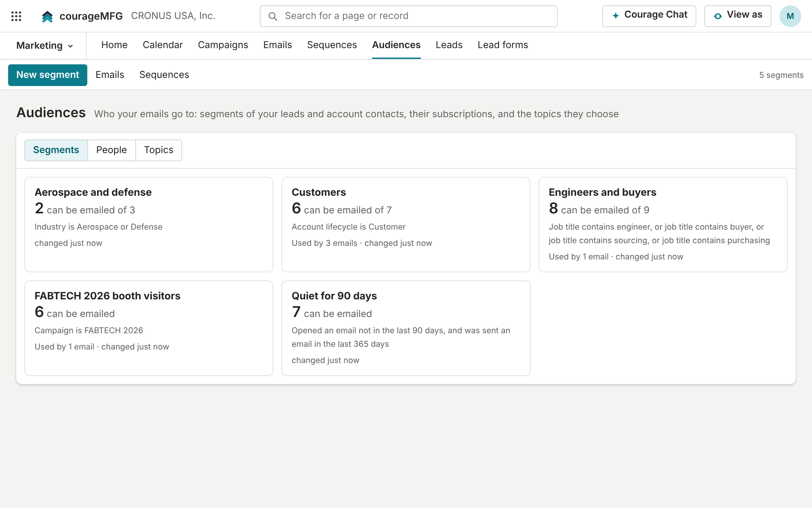Open Sequences in the top navigation
Screen dimensions: 812x508
[332, 45]
